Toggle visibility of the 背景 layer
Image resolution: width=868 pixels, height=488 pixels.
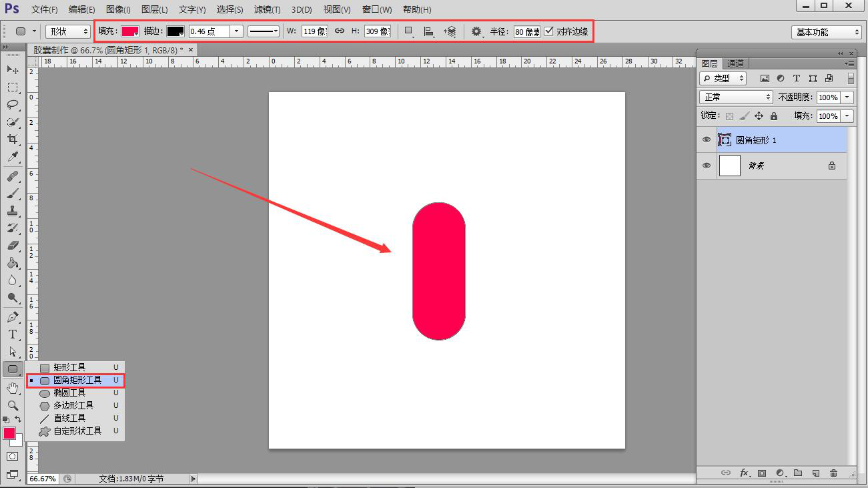click(707, 166)
